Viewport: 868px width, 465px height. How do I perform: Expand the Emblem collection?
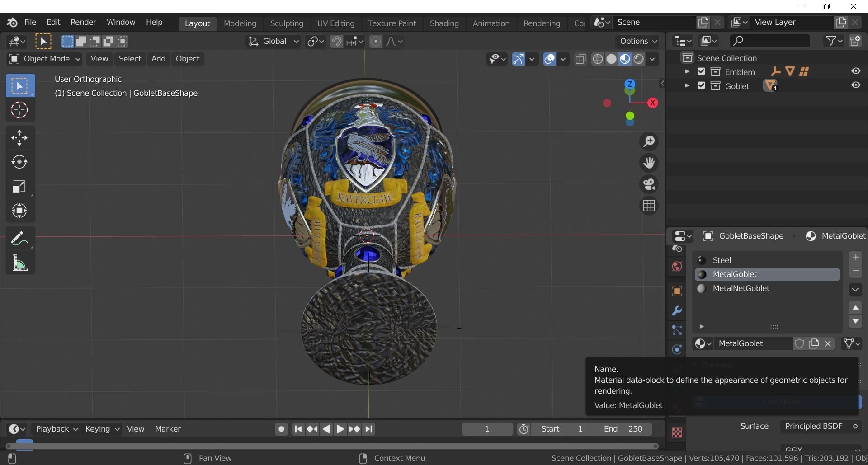[x=687, y=71]
